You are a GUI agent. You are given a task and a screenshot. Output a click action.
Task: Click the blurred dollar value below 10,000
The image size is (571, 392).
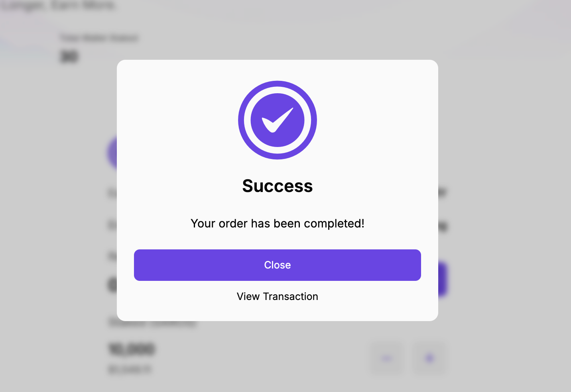(130, 370)
